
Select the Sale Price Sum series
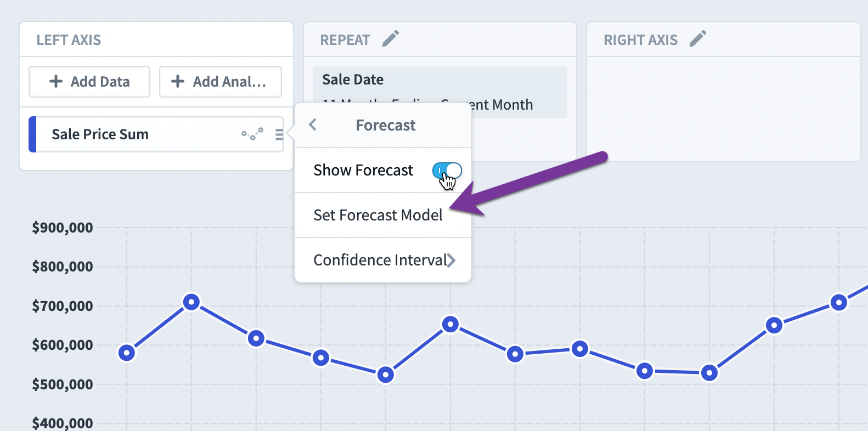pos(156,134)
